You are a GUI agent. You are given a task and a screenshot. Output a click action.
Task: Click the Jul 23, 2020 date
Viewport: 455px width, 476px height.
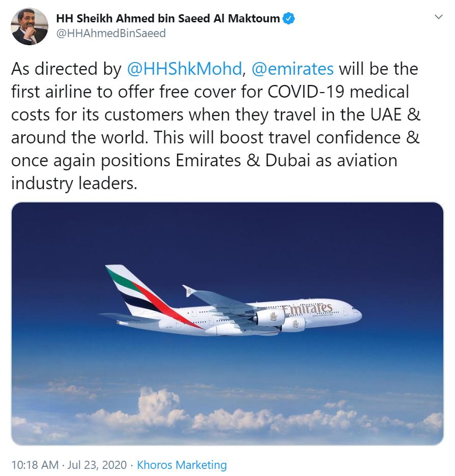coord(97,465)
